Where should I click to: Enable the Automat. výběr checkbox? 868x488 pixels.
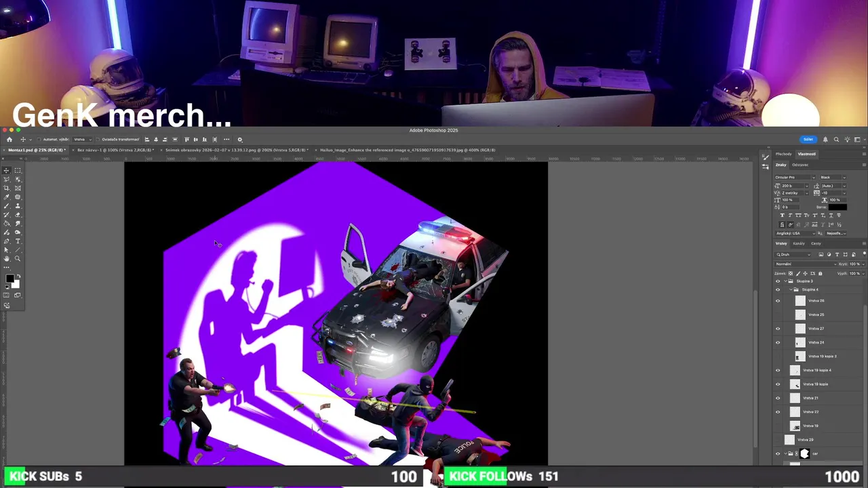39,139
